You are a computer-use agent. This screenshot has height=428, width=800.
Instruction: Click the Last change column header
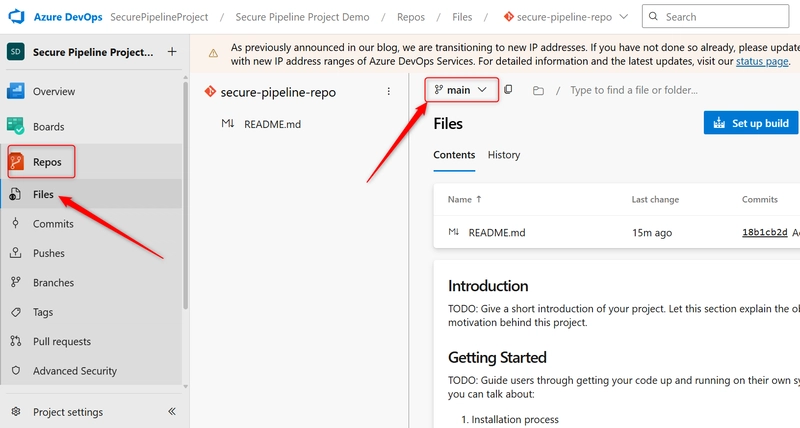point(655,199)
